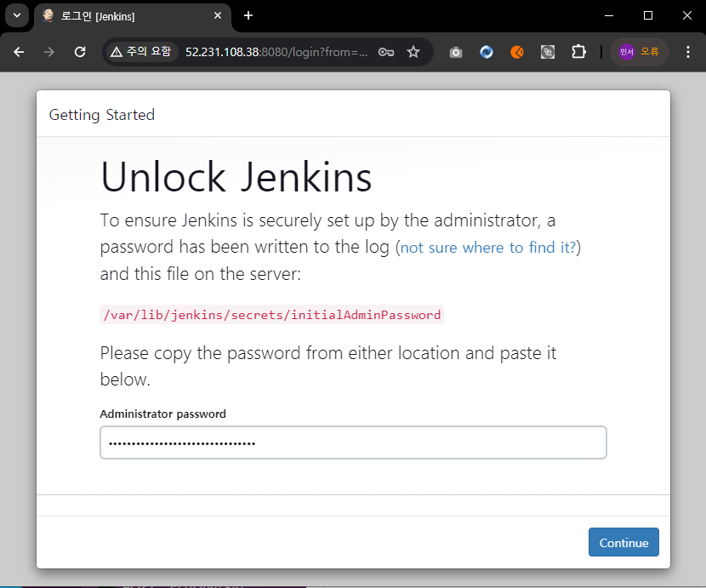Reload the Jenkins login page

point(80,52)
